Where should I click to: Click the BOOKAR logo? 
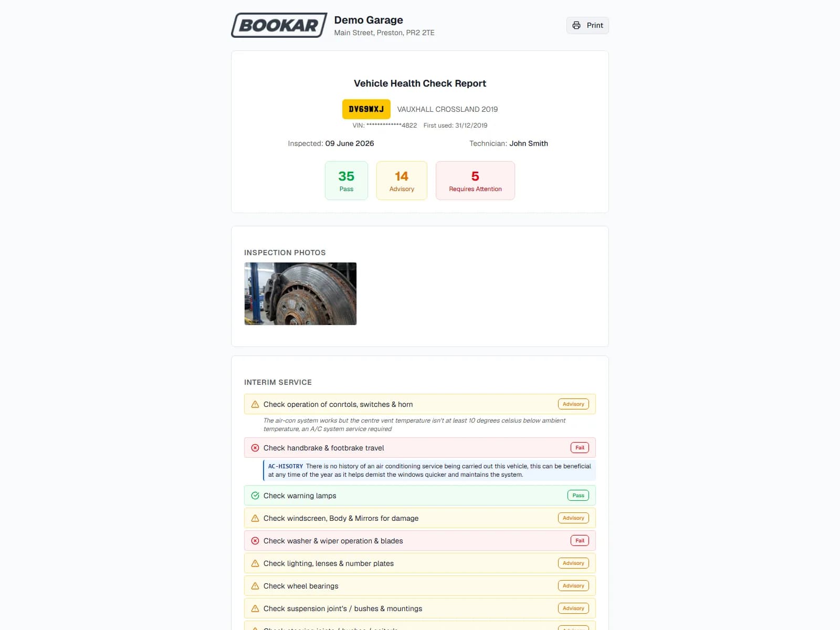(x=279, y=25)
